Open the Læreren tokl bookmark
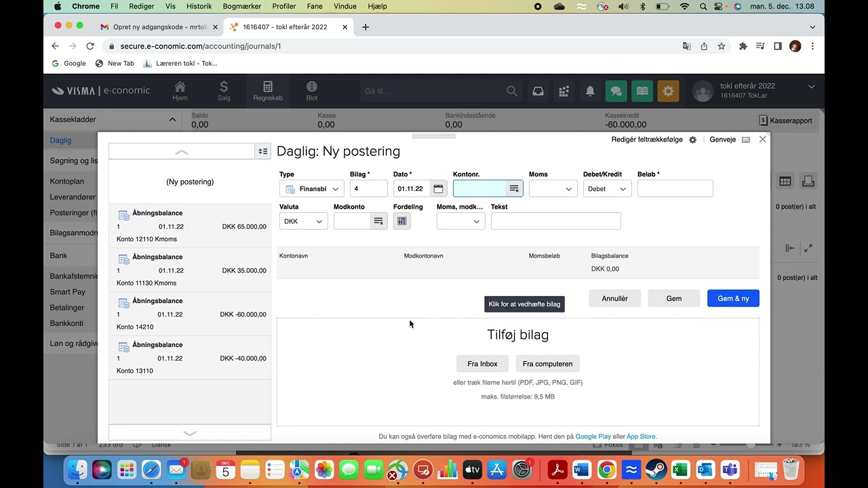868x488 pixels. (180, 63)
